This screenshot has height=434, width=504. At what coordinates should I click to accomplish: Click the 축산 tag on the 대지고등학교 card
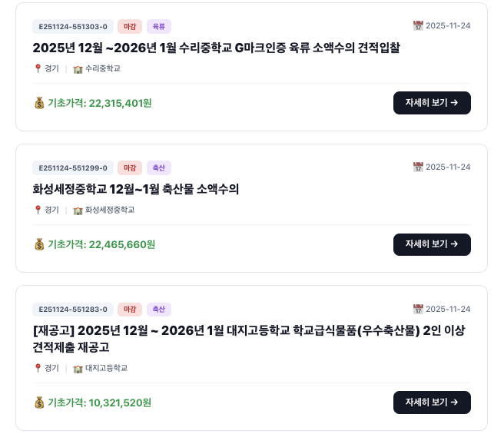[x=159, y=310]
